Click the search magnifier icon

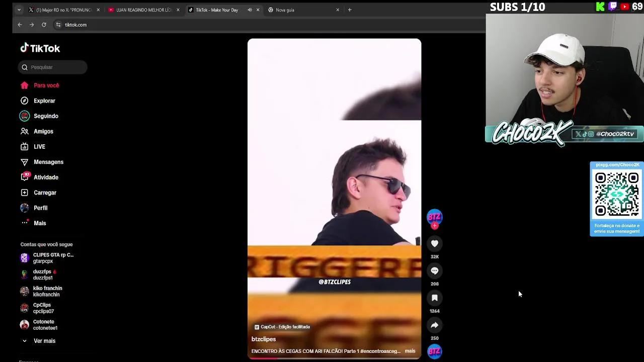click(25, 67)
